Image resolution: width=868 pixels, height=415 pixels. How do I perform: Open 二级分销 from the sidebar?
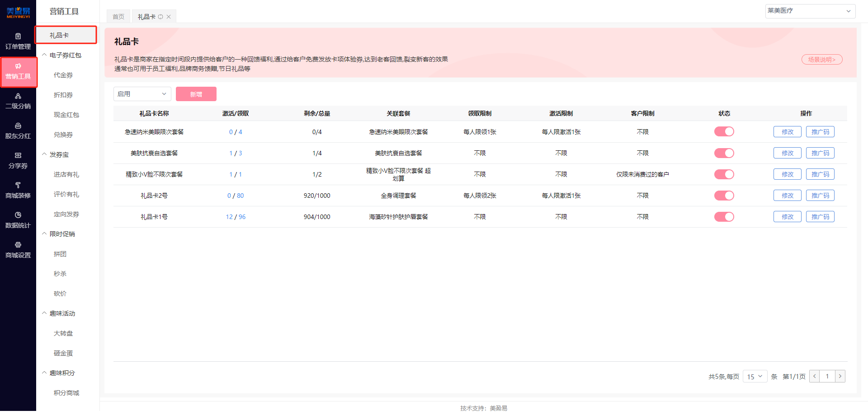point(18,101)
